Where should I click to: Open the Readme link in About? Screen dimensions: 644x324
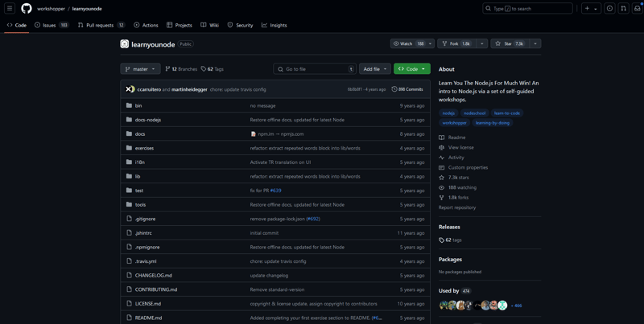tap(456, 137)
